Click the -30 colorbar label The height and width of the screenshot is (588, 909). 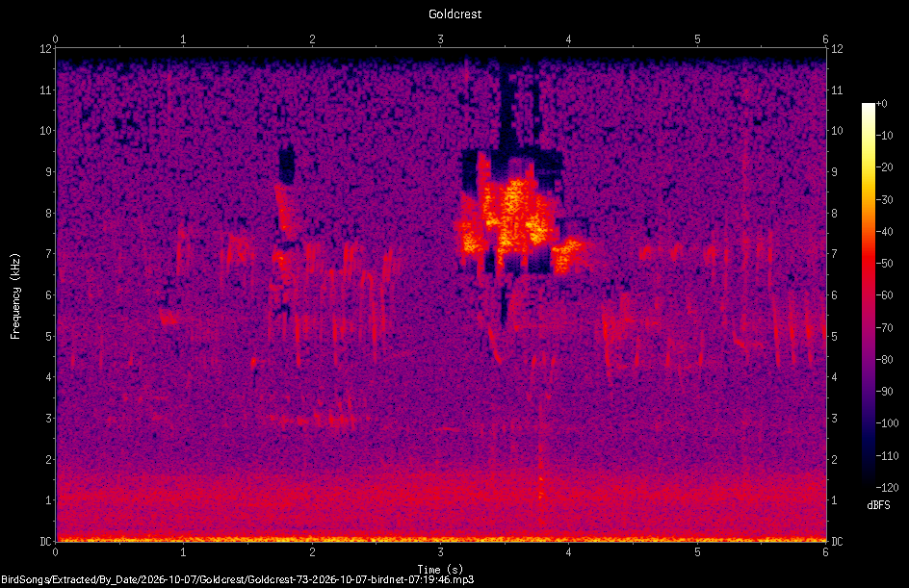[884, 200]
